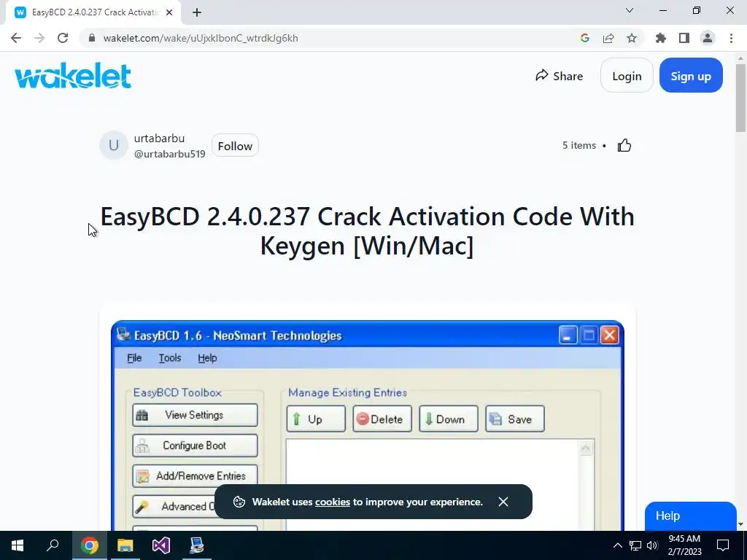Click the Chrome taskbar icon
Viewport: 747px width, 560px height.
[x=90, y=545]
